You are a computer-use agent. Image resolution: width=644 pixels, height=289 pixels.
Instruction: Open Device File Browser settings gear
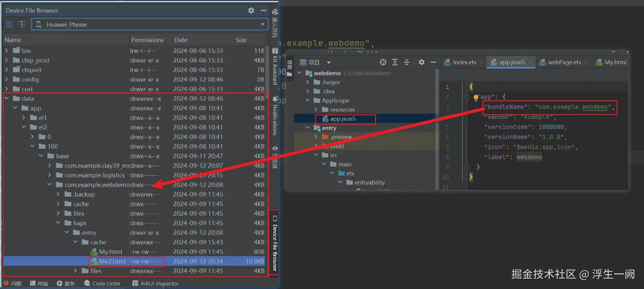click(x=251, y=10)
